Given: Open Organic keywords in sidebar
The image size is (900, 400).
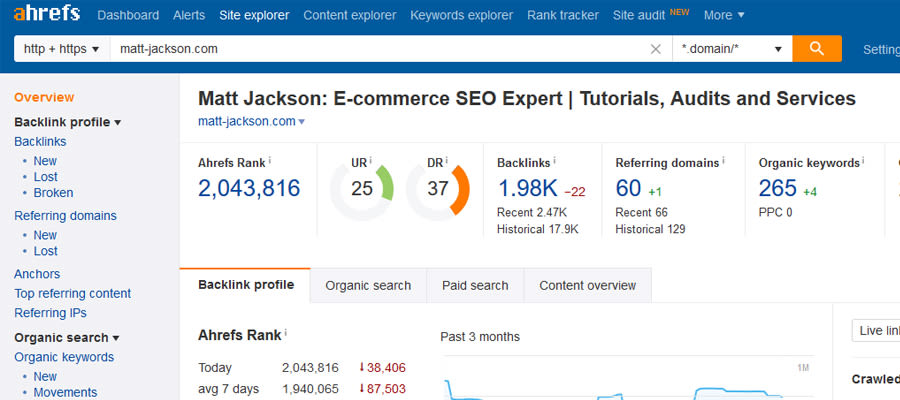Looking at the screenshot, I should click(x=64, y=357).
